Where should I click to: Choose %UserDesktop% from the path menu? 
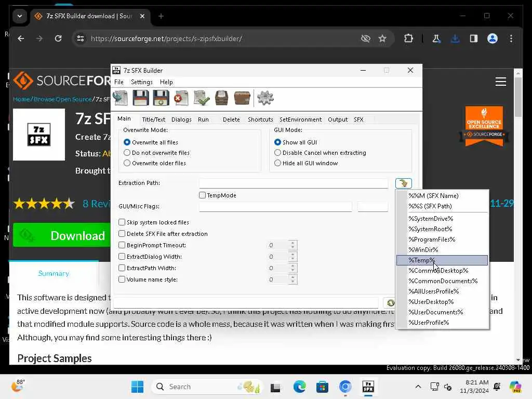point(442,302)
